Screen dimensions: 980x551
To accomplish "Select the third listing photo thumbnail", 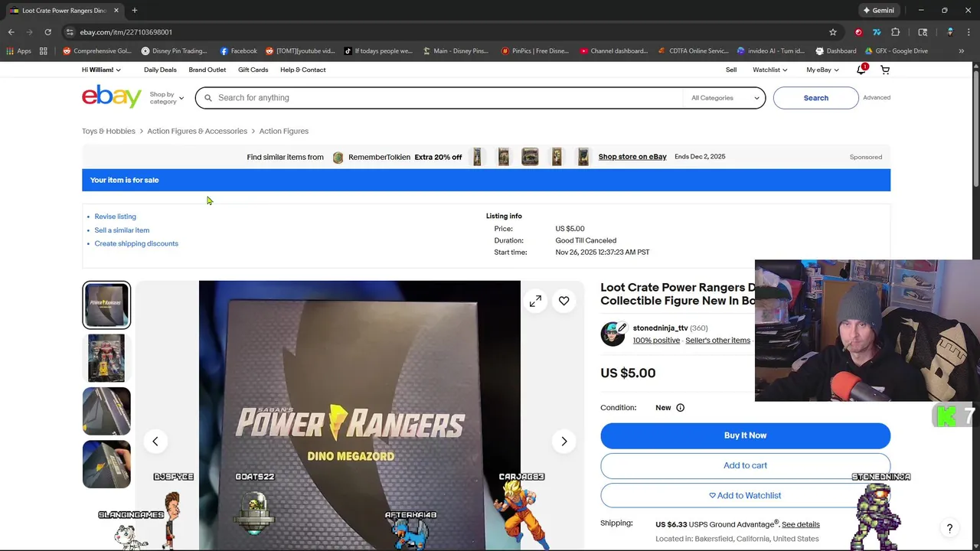I will (106, 412).
